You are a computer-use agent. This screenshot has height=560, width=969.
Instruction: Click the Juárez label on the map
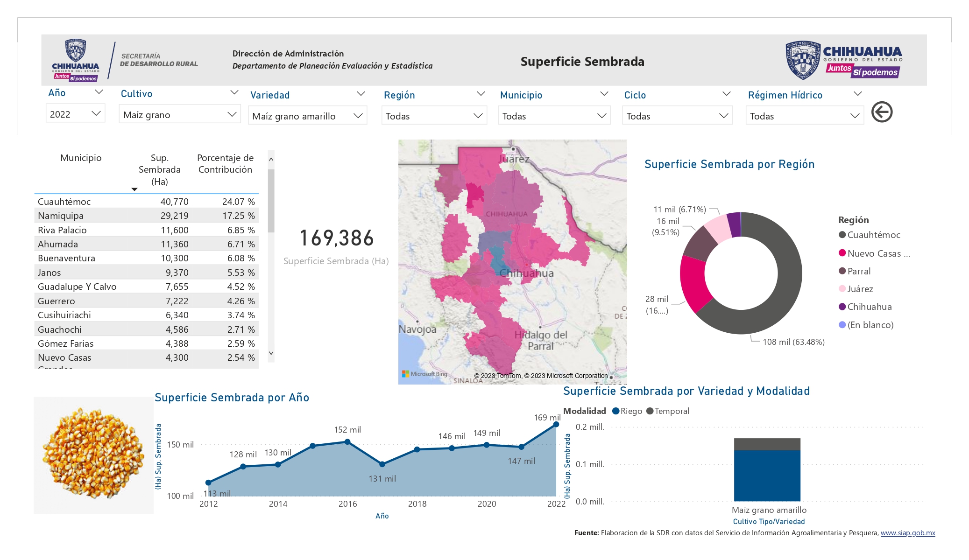click(x=514, y=159)
